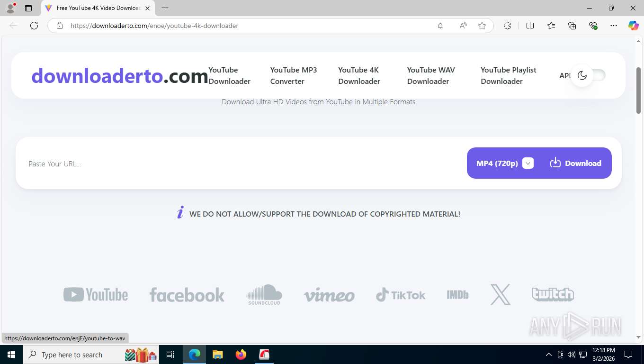Viewport: 644px width, 364px height.
Task: Open tab actions menu icon
Action: pyautogui.click(x=28, y=8)
